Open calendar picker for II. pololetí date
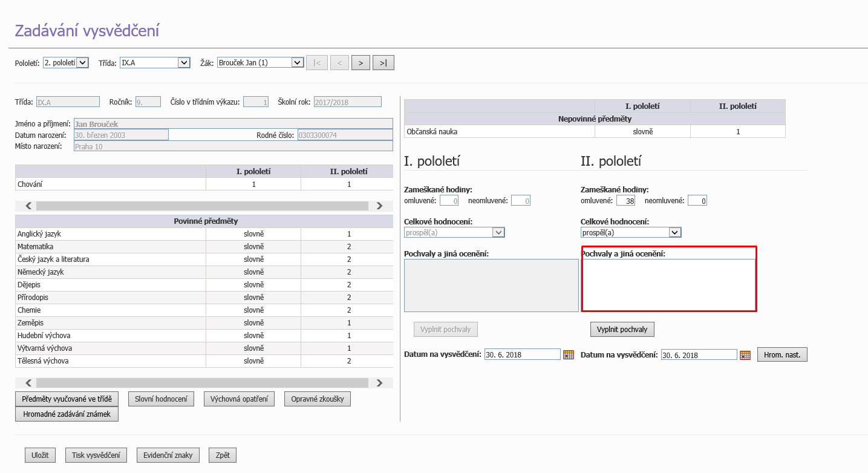 (745, 355)
